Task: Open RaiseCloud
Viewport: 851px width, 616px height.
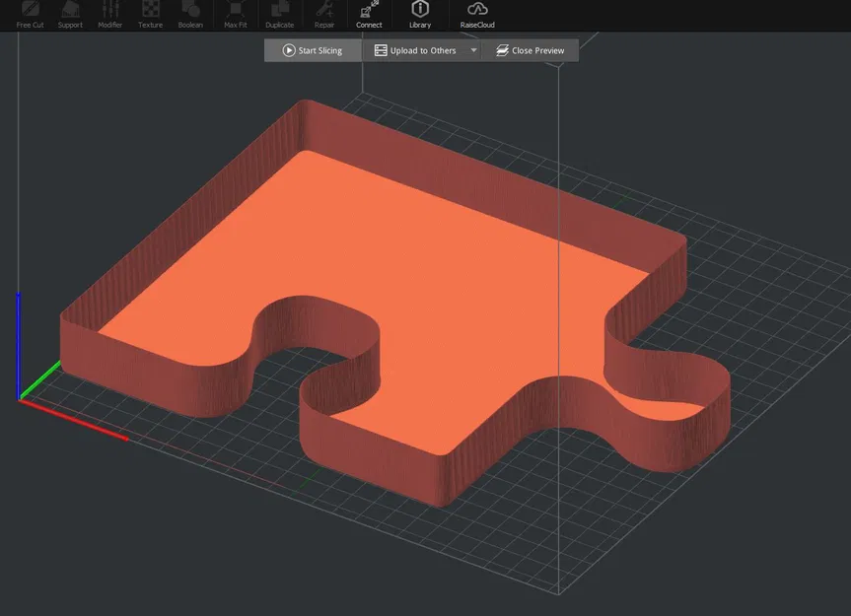Action: [x=477, y=15]
